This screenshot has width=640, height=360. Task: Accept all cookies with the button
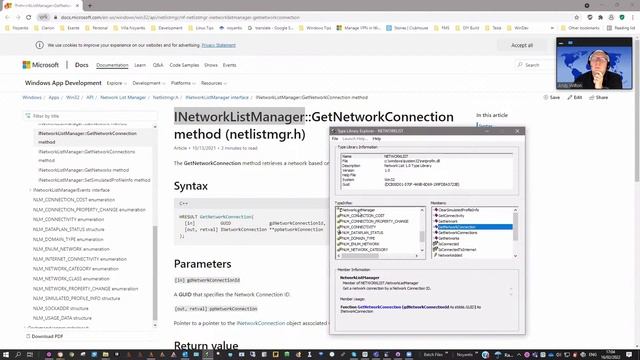(522, 45)
